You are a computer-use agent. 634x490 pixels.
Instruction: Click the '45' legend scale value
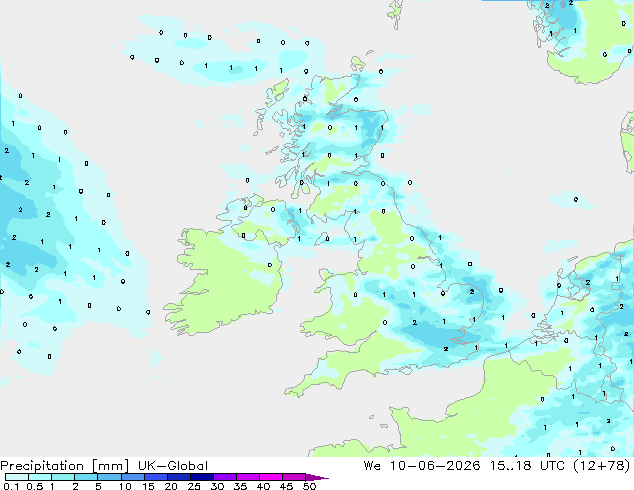click(286, 486)
